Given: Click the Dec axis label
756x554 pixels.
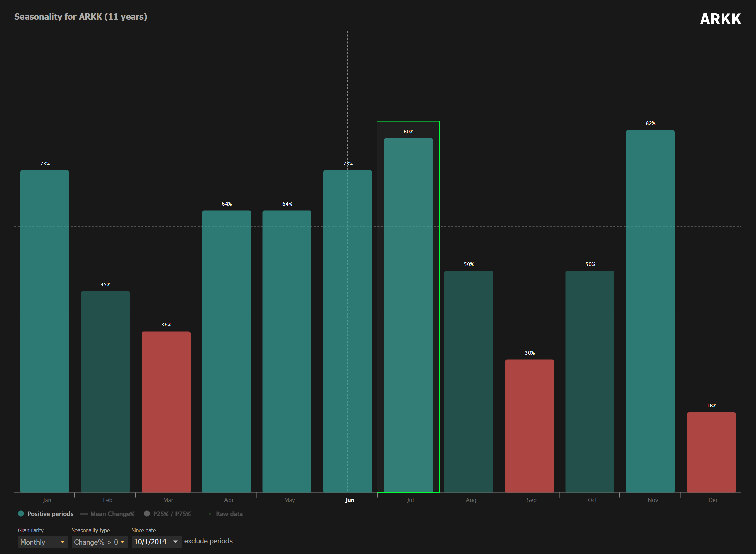Looking at the screenshot, I should click(713, 500).
